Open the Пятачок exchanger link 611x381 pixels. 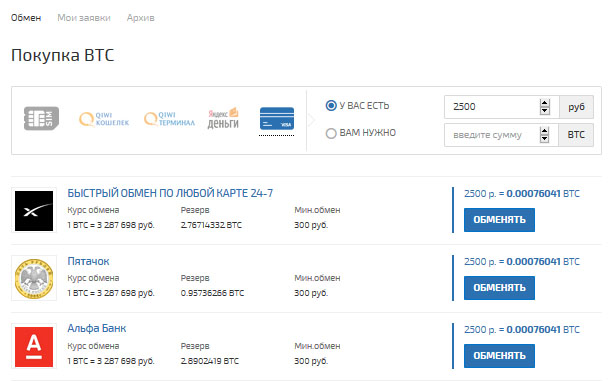tap(88, 261)
